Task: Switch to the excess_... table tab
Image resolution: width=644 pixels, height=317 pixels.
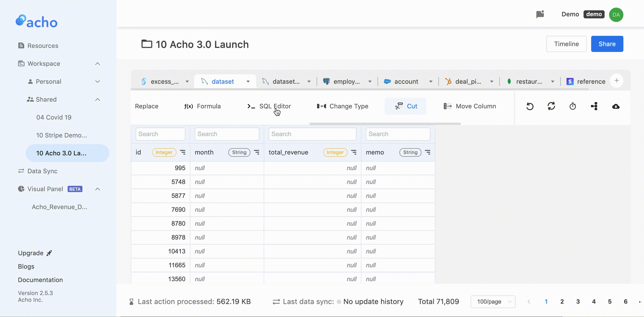Action: coord(165,81)
